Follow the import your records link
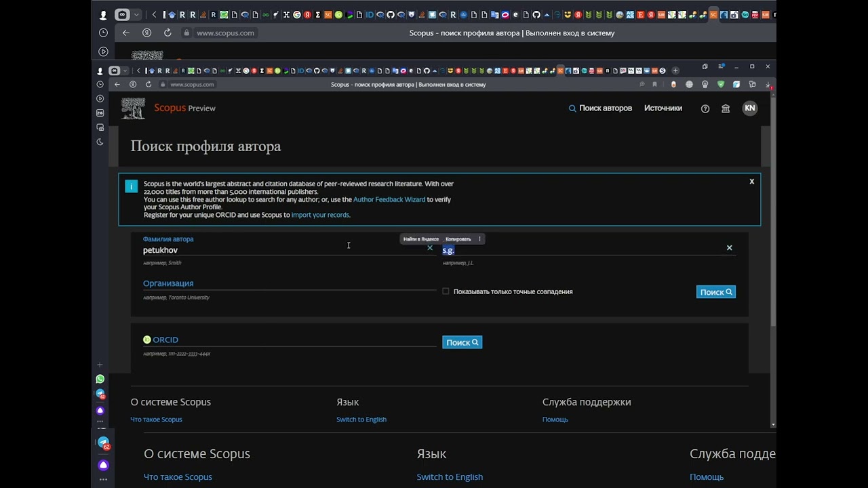The height and width of the screenshot is (488, 868). (320, 215)
